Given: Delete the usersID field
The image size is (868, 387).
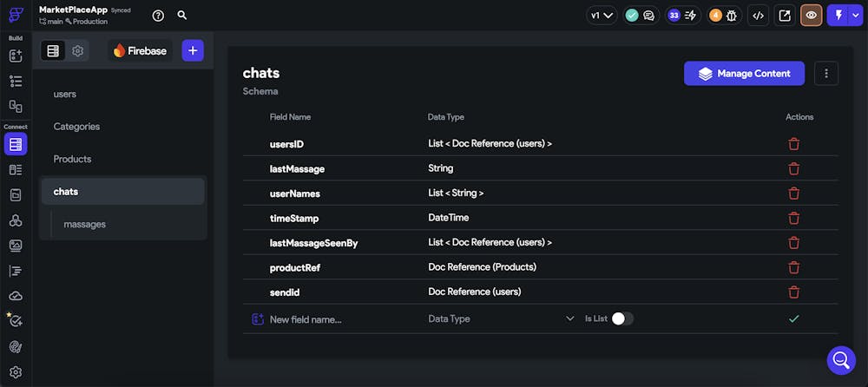Looking at the screenshot, I should click(x=793, y=144).
